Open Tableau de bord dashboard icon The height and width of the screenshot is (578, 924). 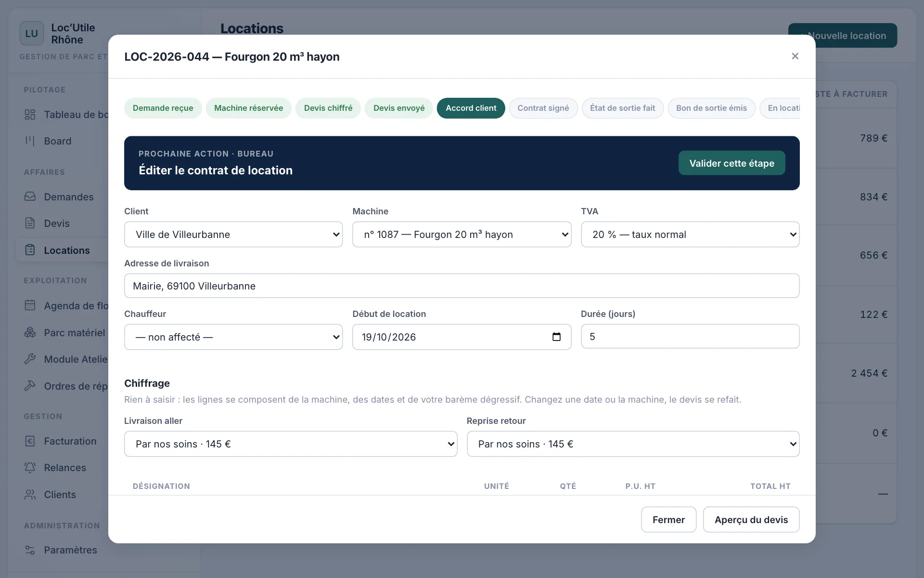[30, 115]
